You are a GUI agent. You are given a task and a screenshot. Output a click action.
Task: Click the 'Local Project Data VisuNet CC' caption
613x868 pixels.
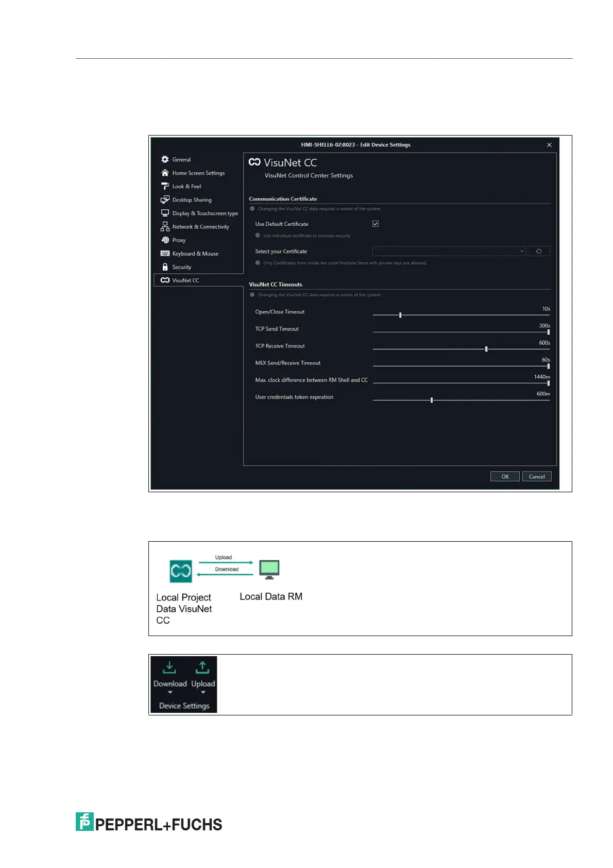pos(184,609)
